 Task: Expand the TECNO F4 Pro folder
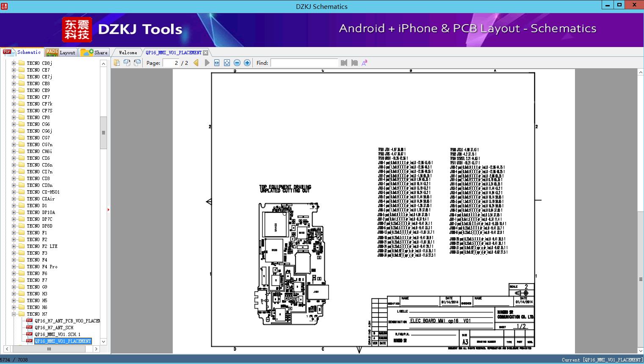coord(14,267)
